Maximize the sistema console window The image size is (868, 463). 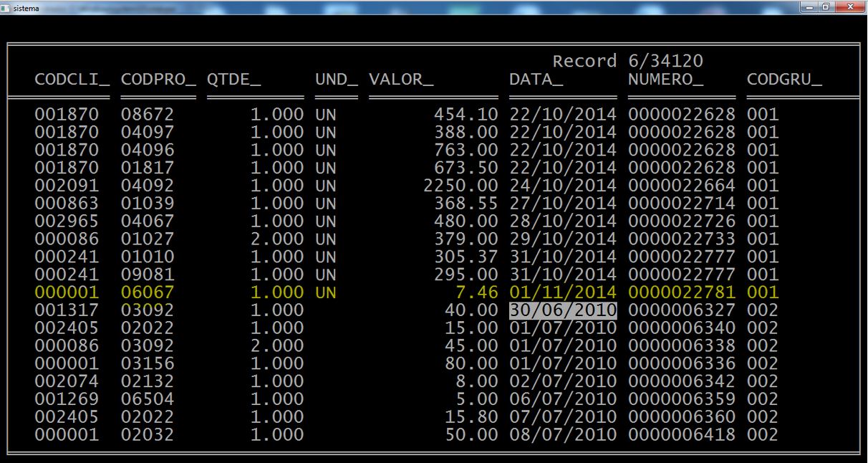pos(826,6)
